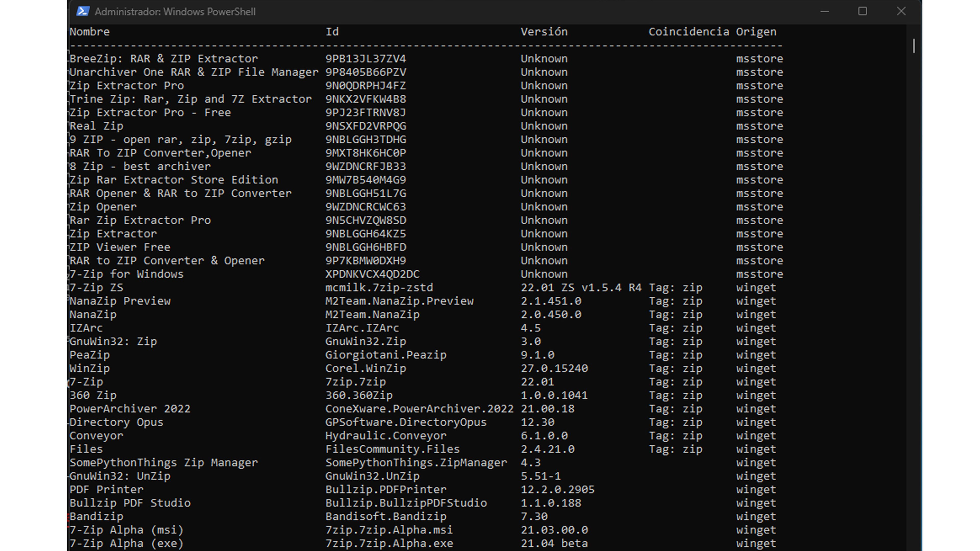The width and height of the screenshot is (980, 551).
Task: Click the 'Real Zip' row name
Action: pos(96,126)
